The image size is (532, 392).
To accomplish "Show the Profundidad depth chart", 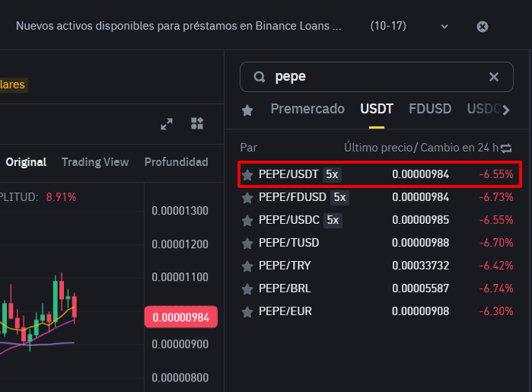I will coord(176,162).
